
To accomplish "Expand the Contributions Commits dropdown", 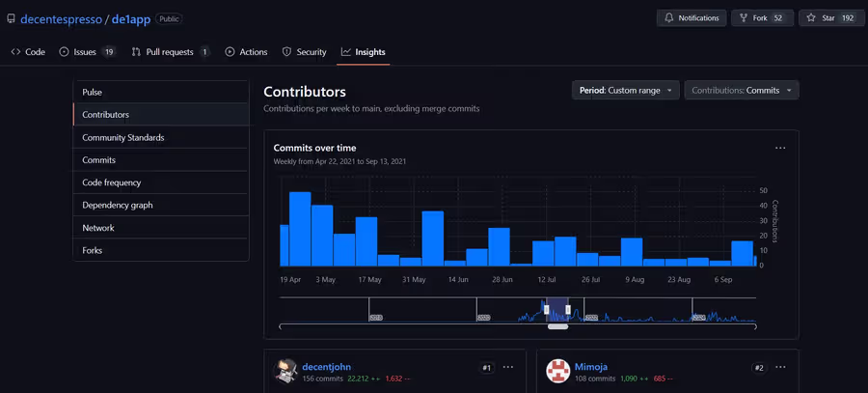I will [741, 91].
